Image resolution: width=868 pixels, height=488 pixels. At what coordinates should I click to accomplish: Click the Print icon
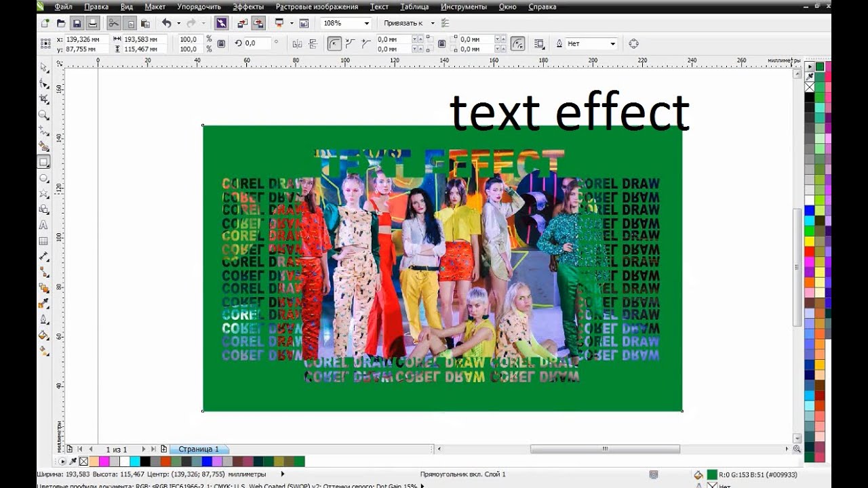(93, 23)
